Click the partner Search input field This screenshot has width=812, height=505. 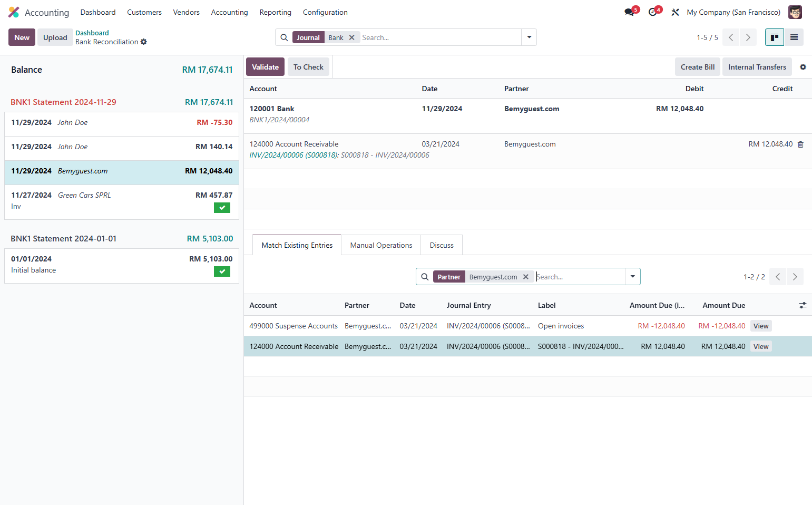pyautogui.click(x=580, y=277)
